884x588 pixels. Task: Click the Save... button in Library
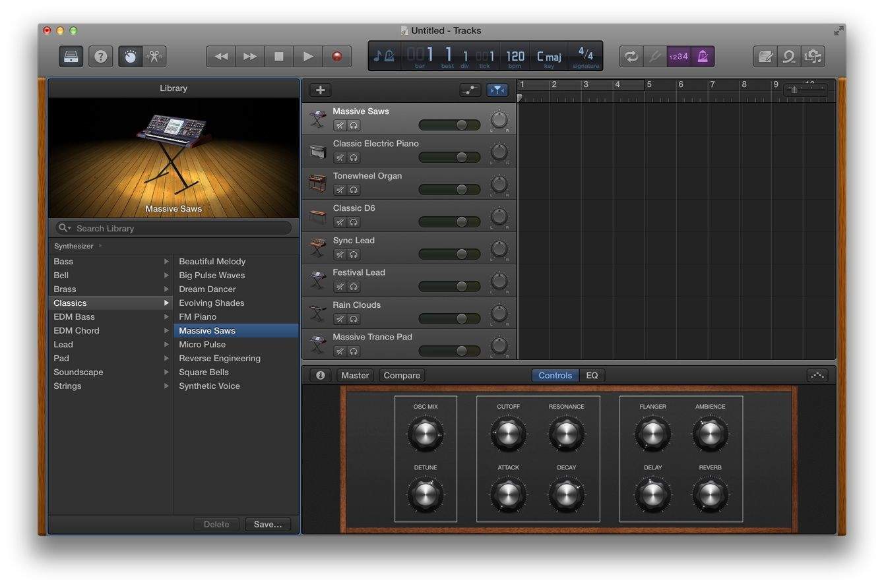(x=268, y=525)
